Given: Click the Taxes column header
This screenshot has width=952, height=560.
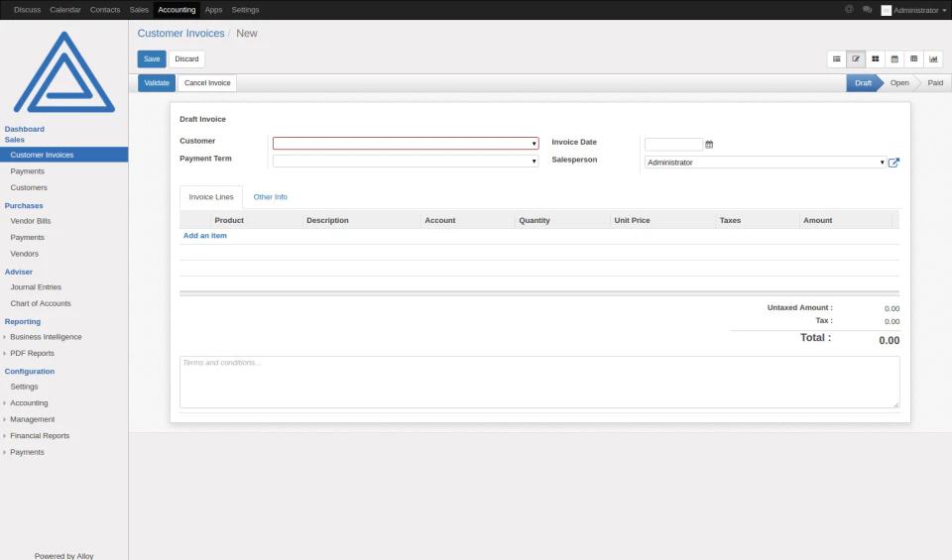Looking at the screenshot, I should tap(731, 220).
